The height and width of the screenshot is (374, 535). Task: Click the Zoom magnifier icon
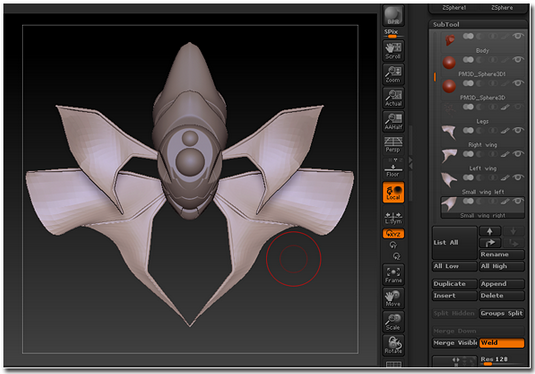(393, 74)
